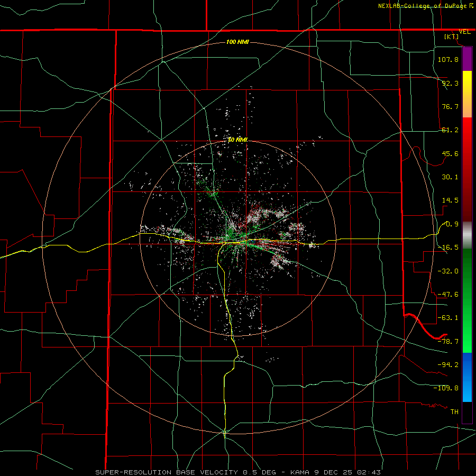This screenshot has height=476, width=476.
Task: Select the 61.2 velocity scale value
Action: pyautogui.click(x=450, y=130)
